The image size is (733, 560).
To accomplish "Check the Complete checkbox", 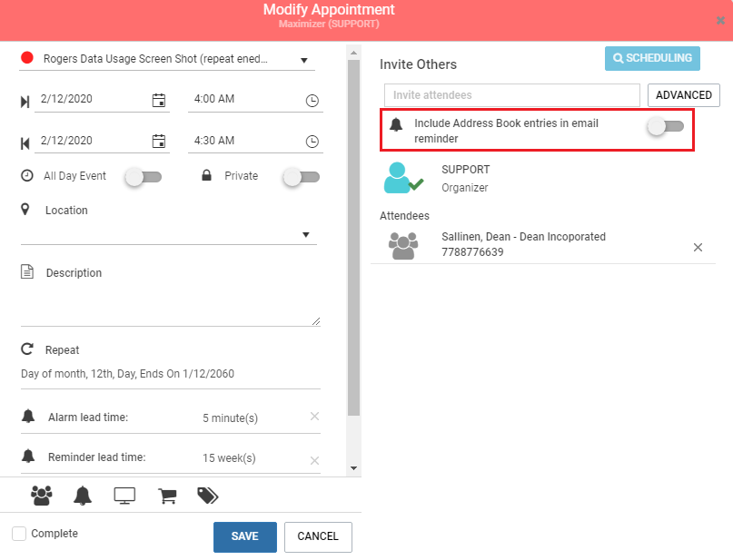I will coord(19,534).
